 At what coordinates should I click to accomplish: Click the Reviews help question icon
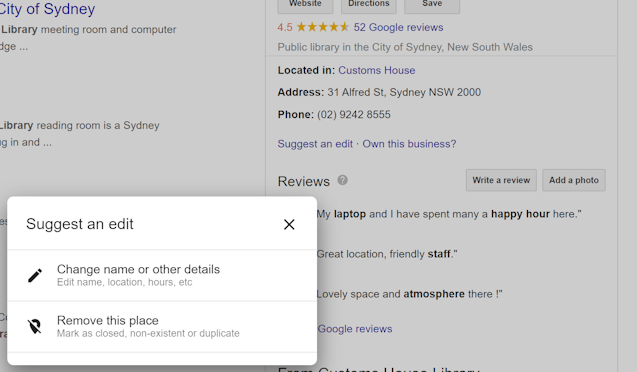342,180
